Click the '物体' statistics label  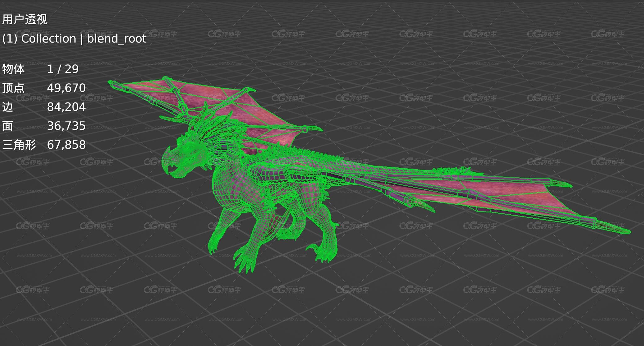[x=13, y=69]
